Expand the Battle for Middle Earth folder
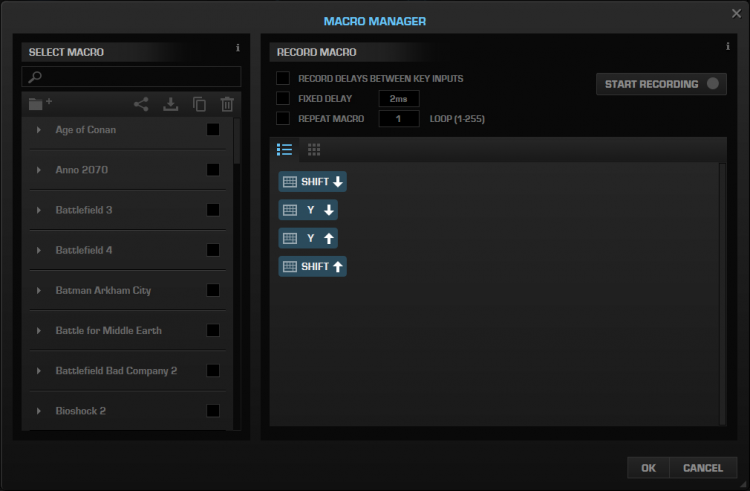This screenshot has width=750, height=491. [39, 330]
